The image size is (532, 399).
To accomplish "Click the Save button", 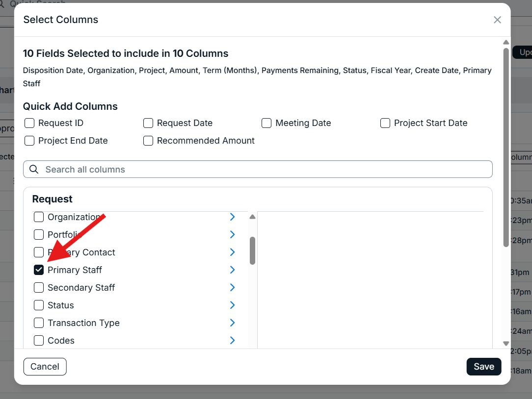I will click(484, 367).
